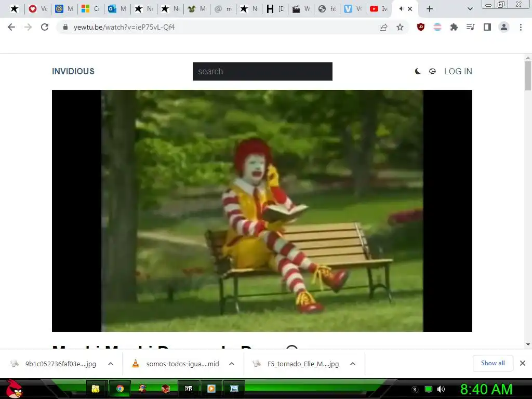The image size is (532, 399).
Task: Open downloaded F5_tornado_Elie_M jpg file
Action: click(x=297, y=364)
